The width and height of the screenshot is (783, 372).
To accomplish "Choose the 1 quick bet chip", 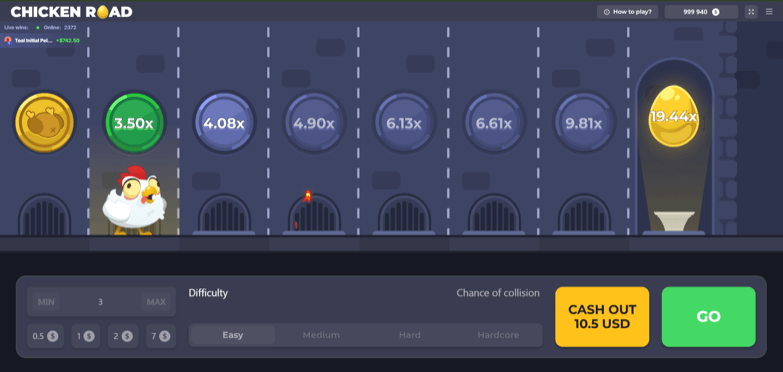I will click(85, 336).
